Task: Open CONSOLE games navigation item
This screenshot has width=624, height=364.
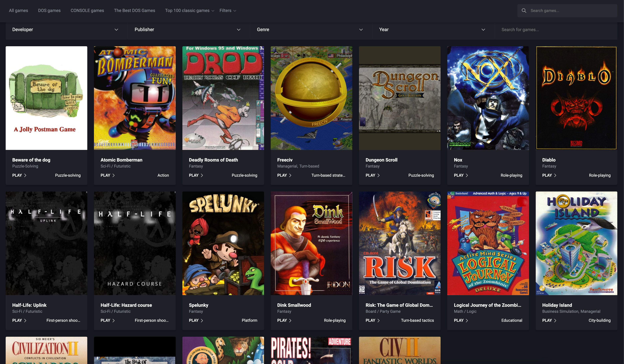Action: click(x=87, y=11)
